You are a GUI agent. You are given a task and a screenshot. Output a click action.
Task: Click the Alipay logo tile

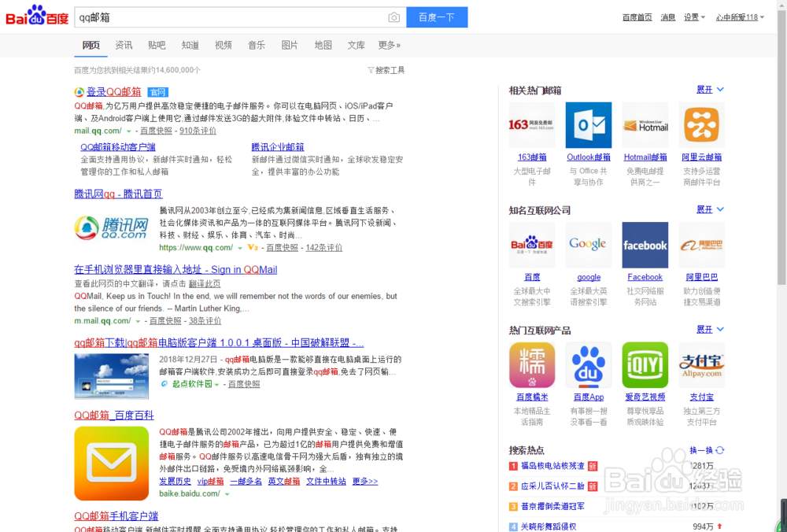[x=702, y=365]
